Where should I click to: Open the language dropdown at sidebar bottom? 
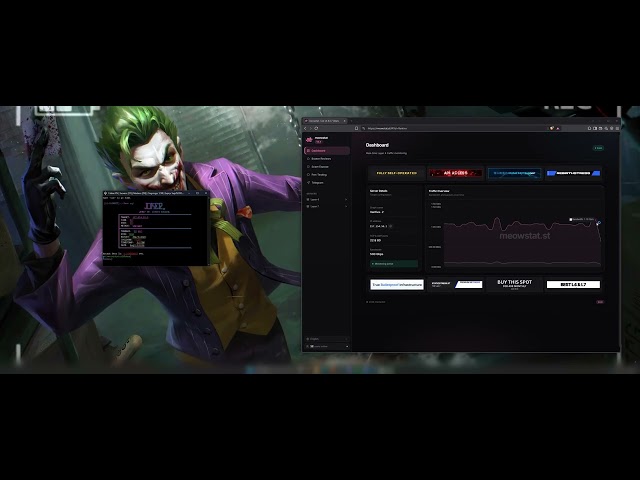click(x=327, y=339)
